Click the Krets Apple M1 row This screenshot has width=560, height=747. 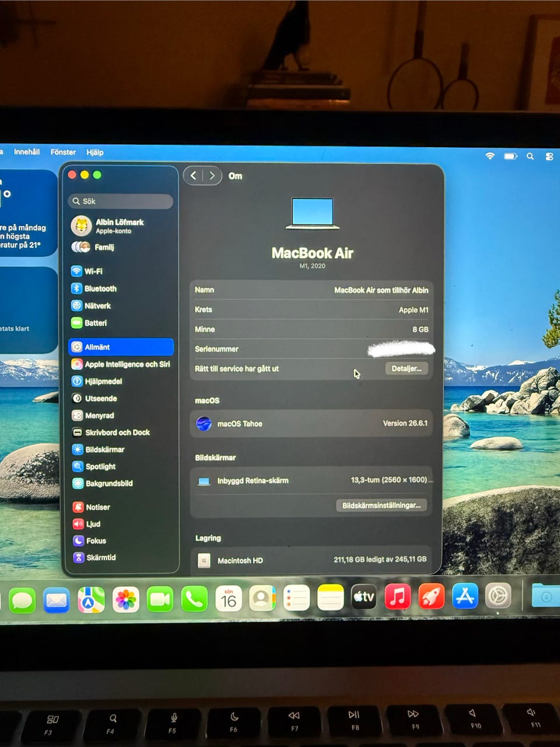point(311,309)
